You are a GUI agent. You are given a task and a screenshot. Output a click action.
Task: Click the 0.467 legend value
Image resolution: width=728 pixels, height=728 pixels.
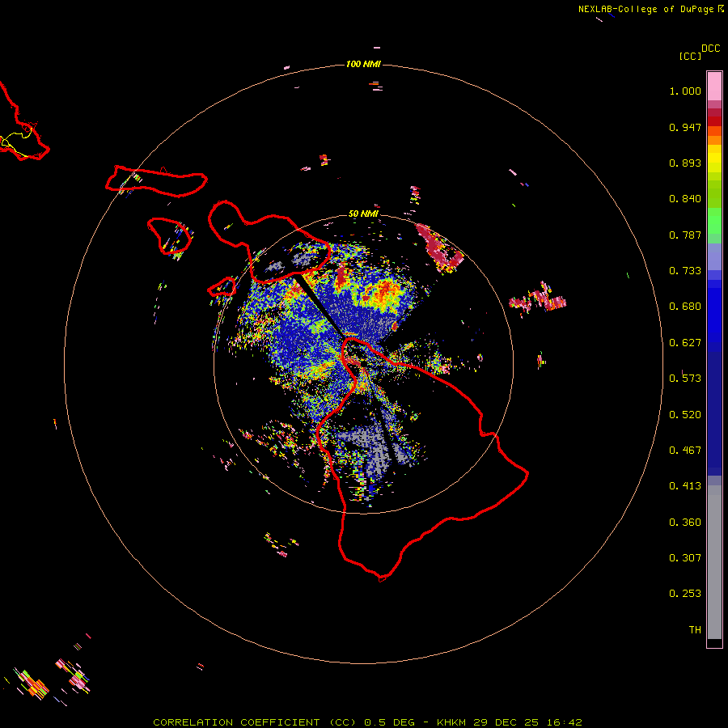[x=685, y=451]
